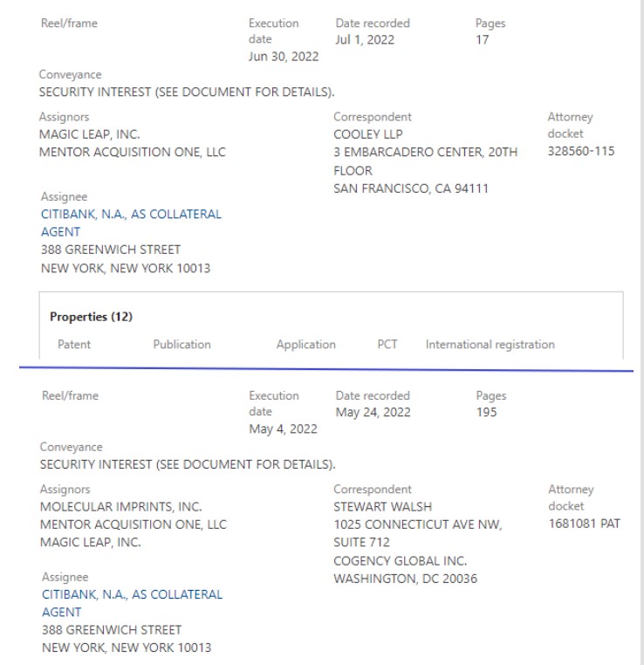Click the attorney docket number 328560-115

tap(581, 151)
